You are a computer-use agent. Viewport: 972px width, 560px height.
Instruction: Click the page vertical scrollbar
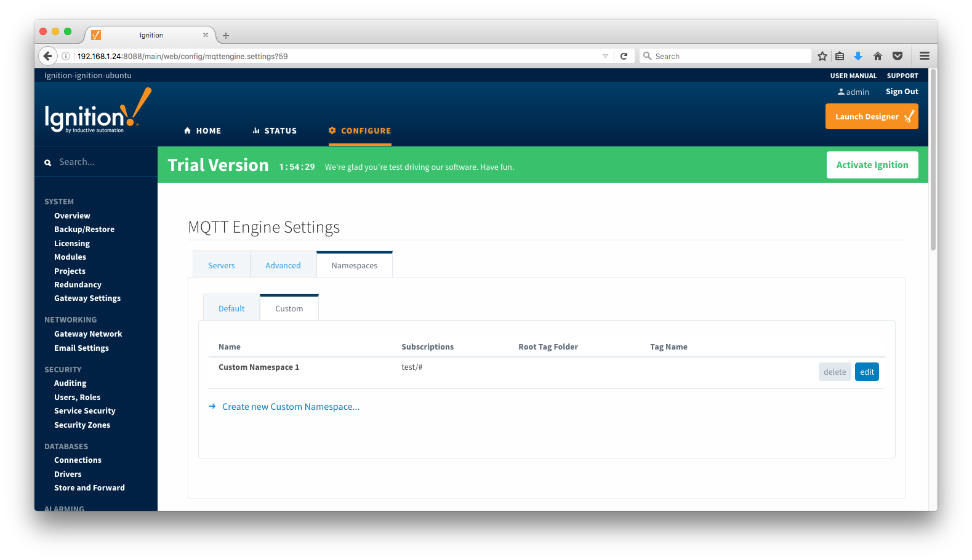pos(933,160)
